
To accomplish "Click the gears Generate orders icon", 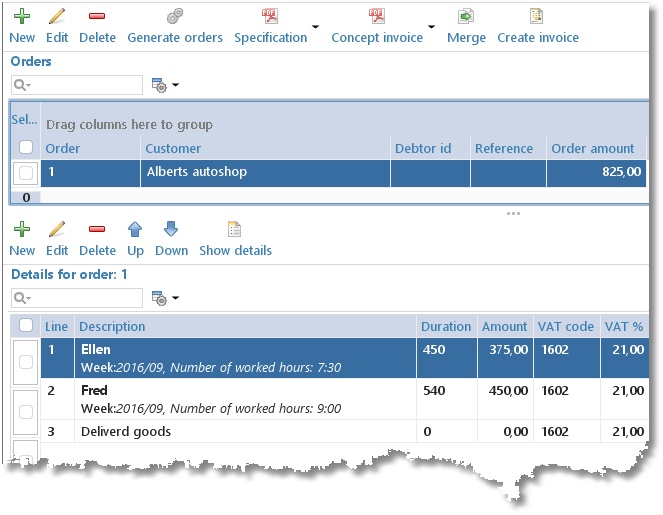I will tap(175, 16).
